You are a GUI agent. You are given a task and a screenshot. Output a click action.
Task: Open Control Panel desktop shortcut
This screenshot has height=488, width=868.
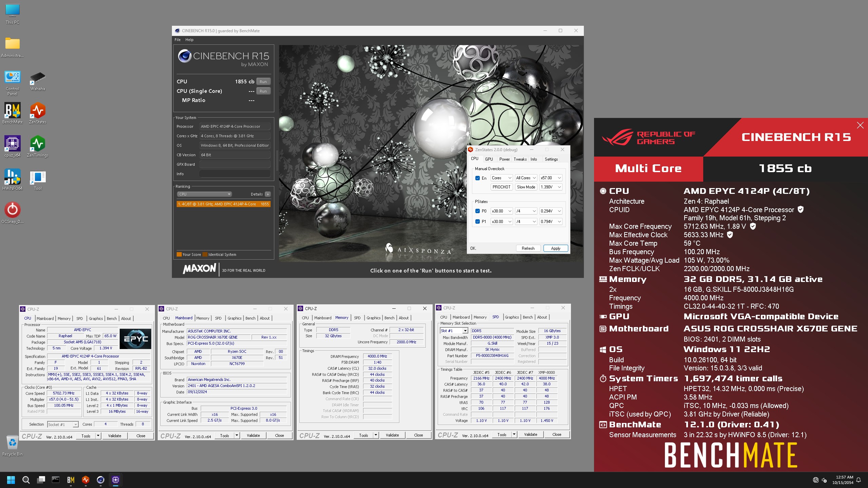coord(13,83)
